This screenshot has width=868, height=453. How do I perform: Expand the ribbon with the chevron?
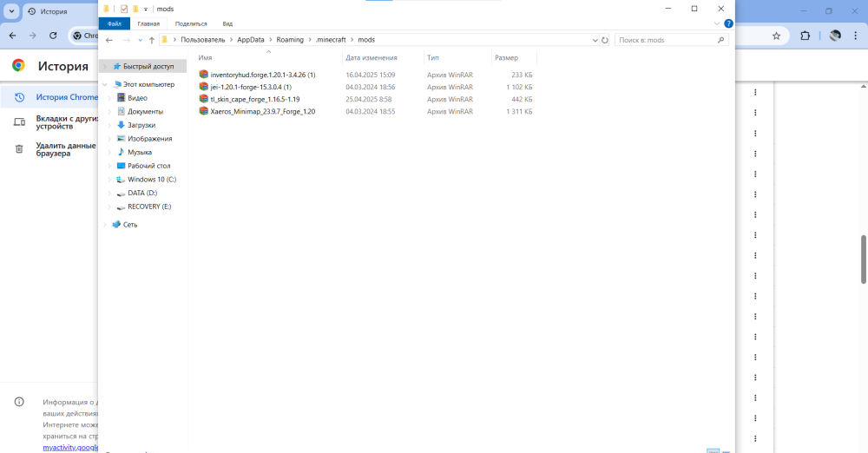(717, 23)
